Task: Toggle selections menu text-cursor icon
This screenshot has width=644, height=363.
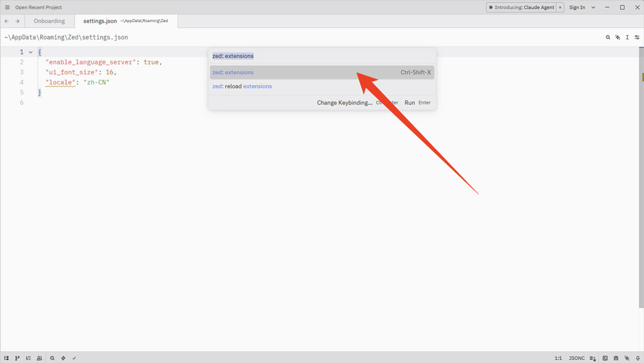Action: point(627,38)
